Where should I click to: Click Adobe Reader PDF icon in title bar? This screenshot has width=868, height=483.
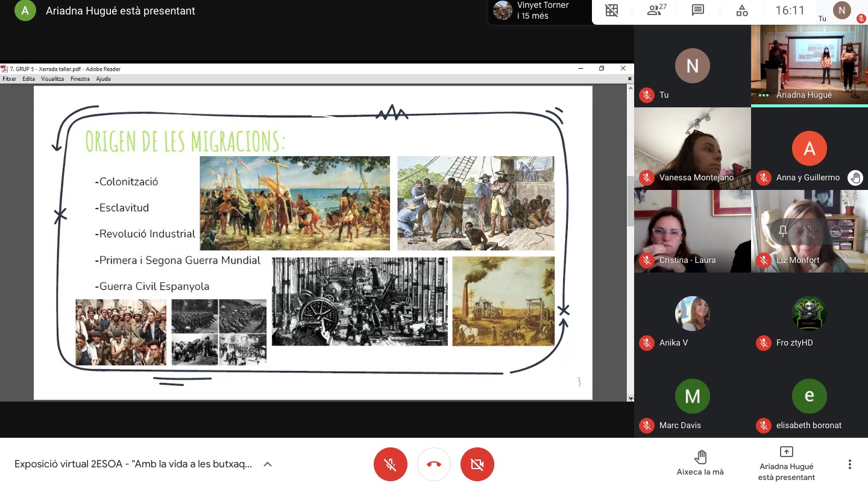click(x=4, y=69)
